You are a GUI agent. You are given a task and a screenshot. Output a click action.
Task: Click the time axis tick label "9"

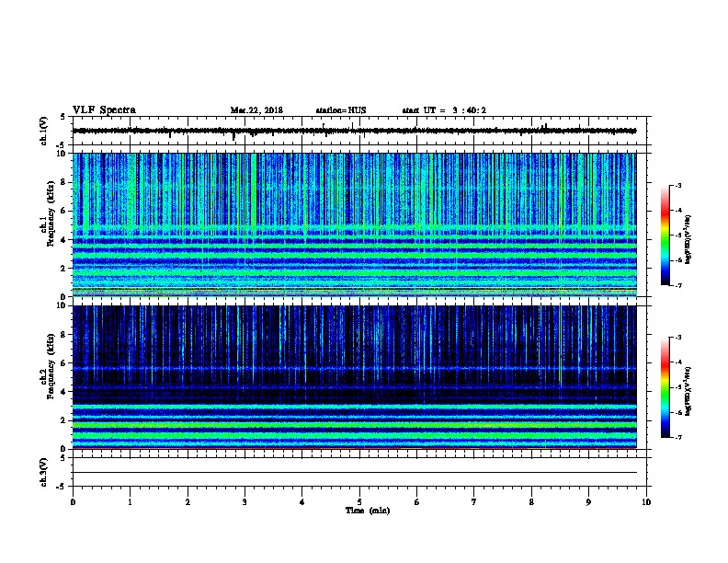click(588, 501)
